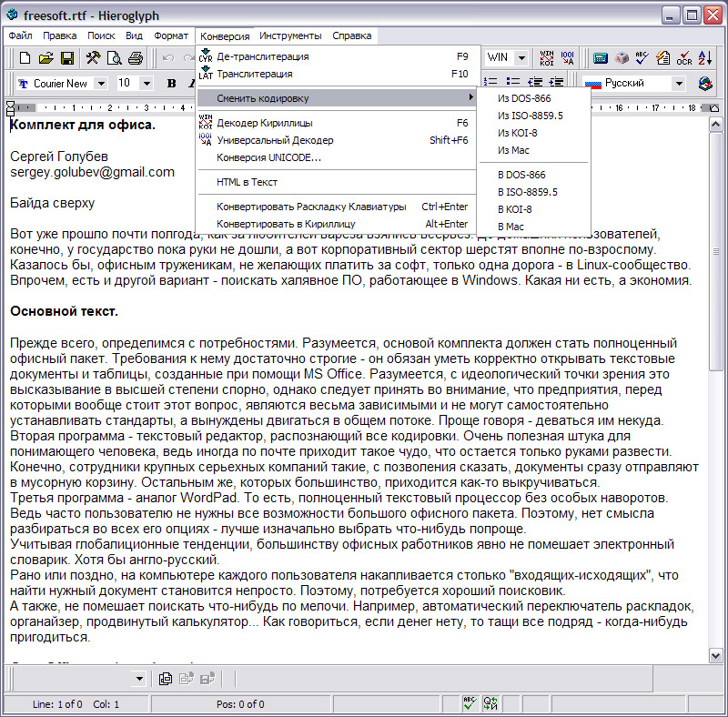Viewport: 728px width, 717px height.
Task: Click the horizontal ruler indent marker
Action: click(11, 108)
